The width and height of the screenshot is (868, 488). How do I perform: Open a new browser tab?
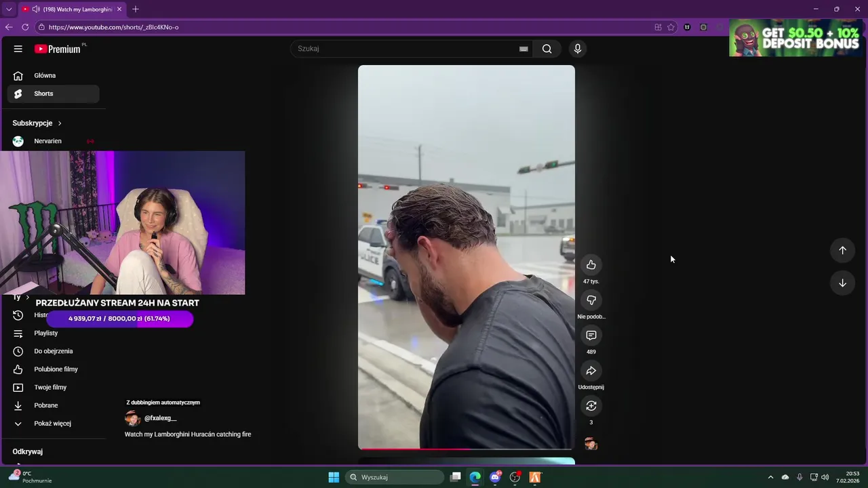point(136,9)
